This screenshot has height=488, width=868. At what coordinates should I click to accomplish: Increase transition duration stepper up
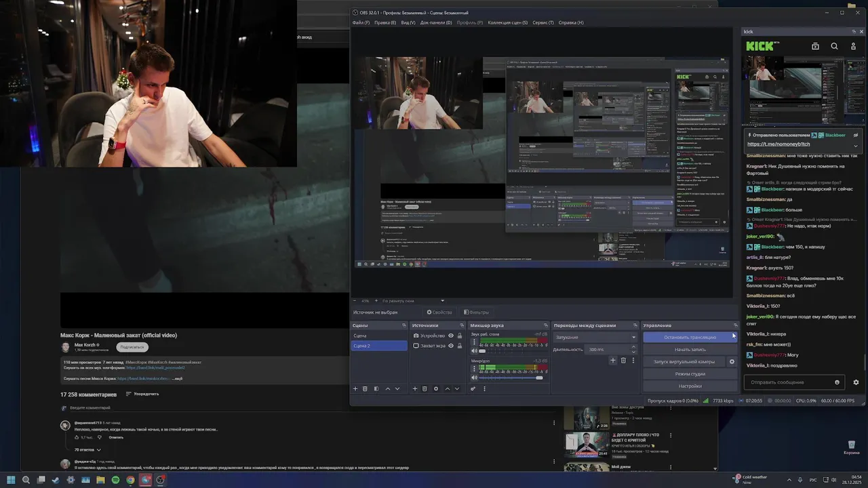[633, 347]
